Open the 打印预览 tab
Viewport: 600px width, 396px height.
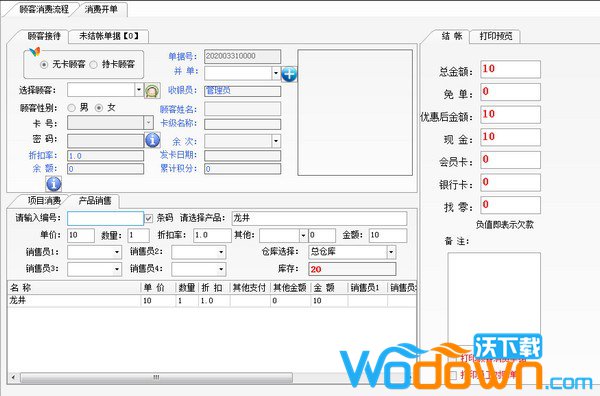click(496, 36)
